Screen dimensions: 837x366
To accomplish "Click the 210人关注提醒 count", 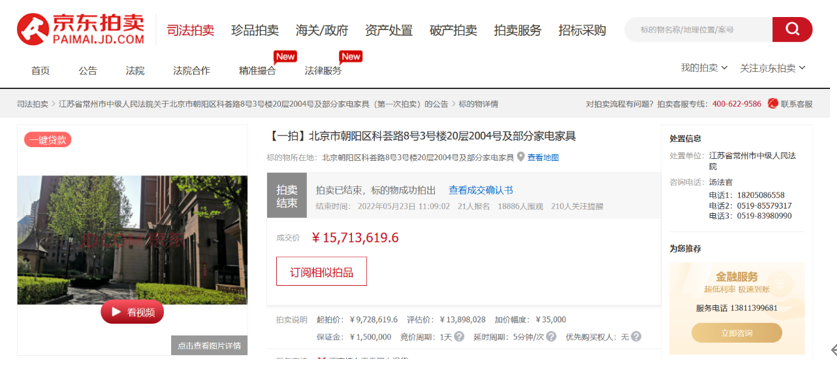I will [577, 206].
